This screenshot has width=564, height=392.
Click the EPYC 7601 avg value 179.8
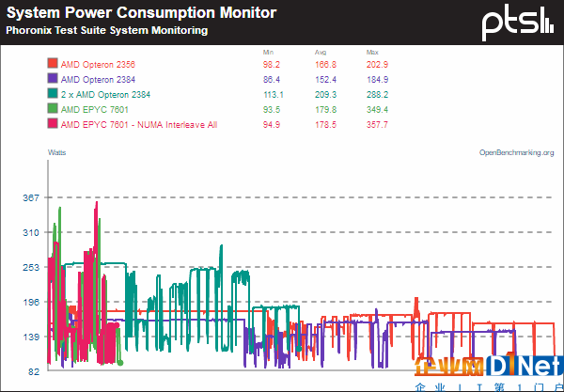click(326, 110)
